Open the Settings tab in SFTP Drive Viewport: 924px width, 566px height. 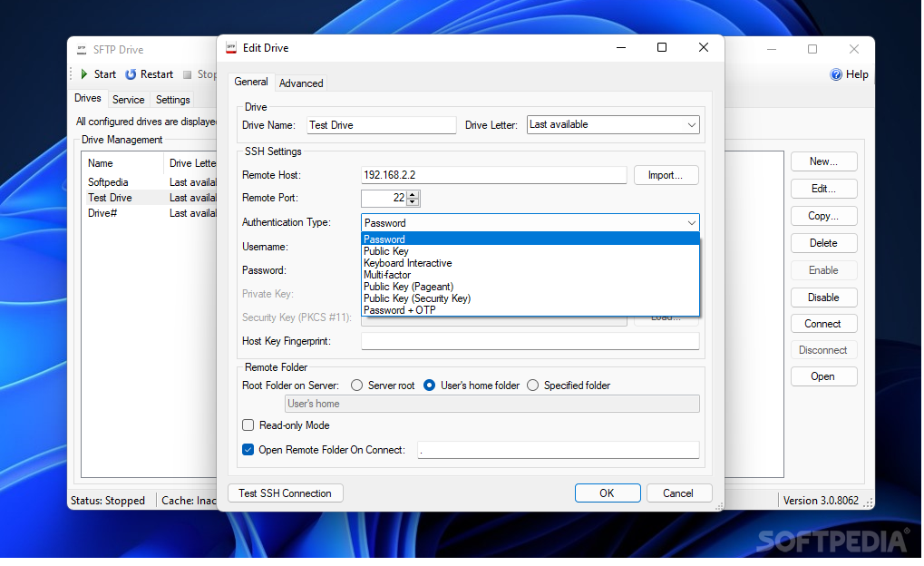[172, 100]
